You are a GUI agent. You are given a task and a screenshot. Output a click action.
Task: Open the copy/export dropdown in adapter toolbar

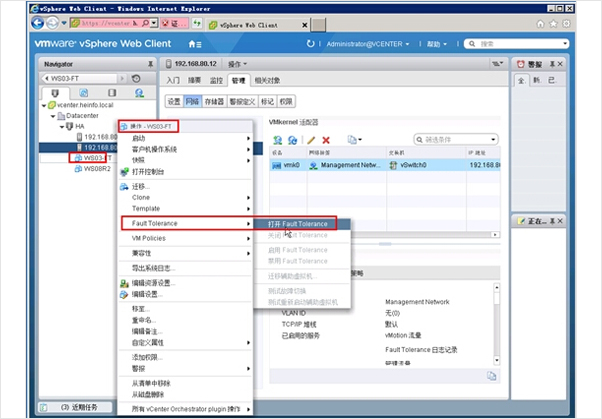354,140
